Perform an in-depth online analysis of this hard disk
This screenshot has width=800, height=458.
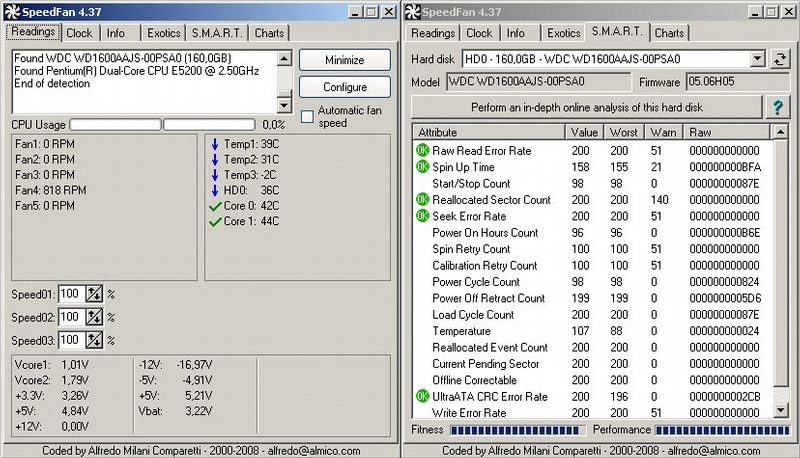(587, 107)
